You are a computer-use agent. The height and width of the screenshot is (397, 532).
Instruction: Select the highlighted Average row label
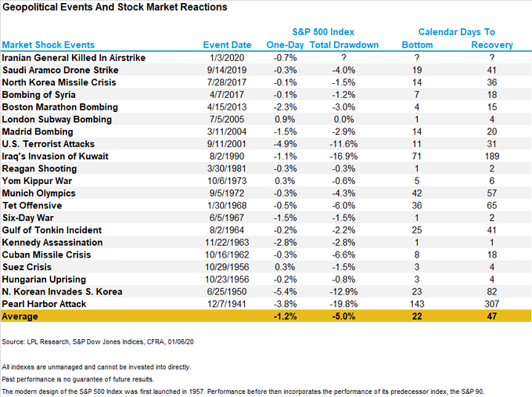pos(20,316)
